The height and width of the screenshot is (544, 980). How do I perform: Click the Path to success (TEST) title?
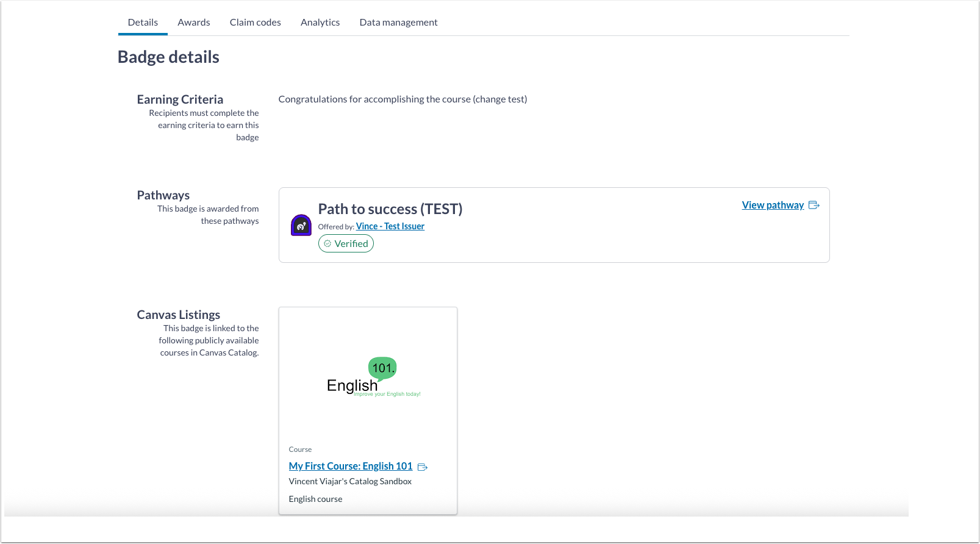[x=390, y=209]
